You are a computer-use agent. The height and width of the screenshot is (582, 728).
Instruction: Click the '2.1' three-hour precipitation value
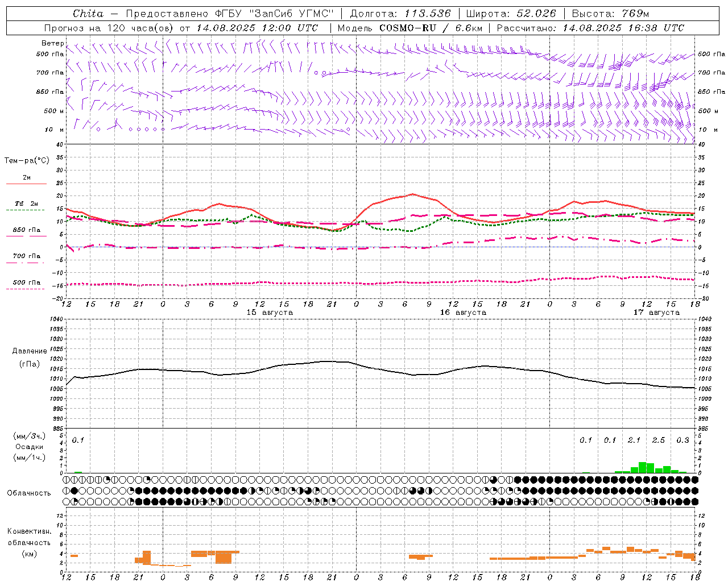click(634, 440)
